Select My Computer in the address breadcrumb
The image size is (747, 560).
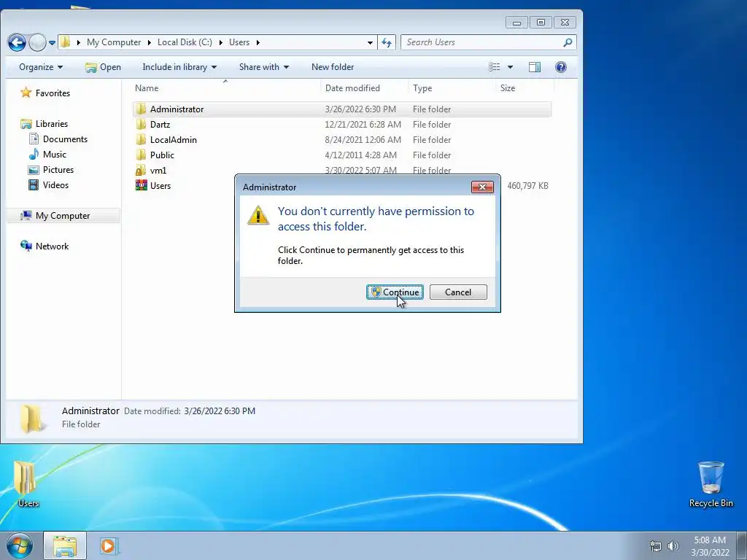pos(113,42)
